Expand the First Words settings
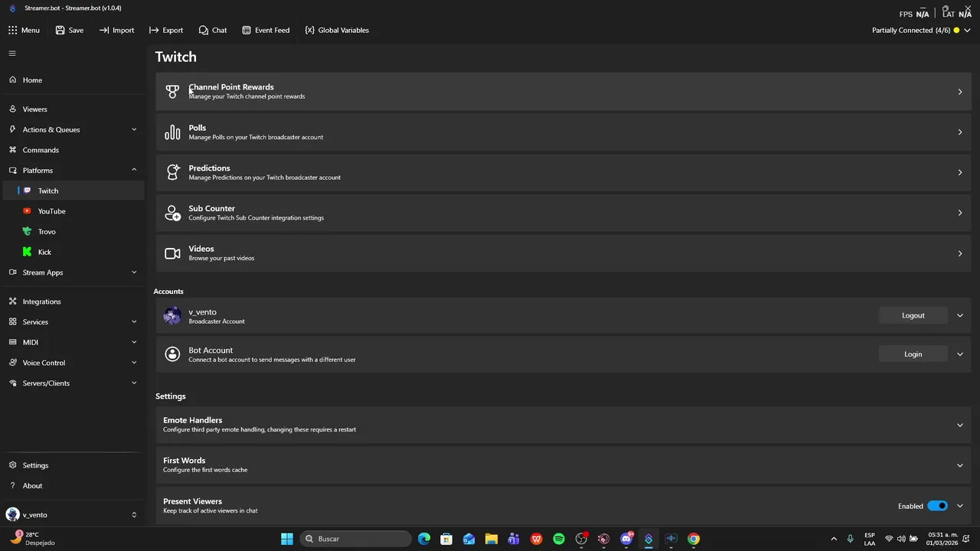 (x=563, y=465)
